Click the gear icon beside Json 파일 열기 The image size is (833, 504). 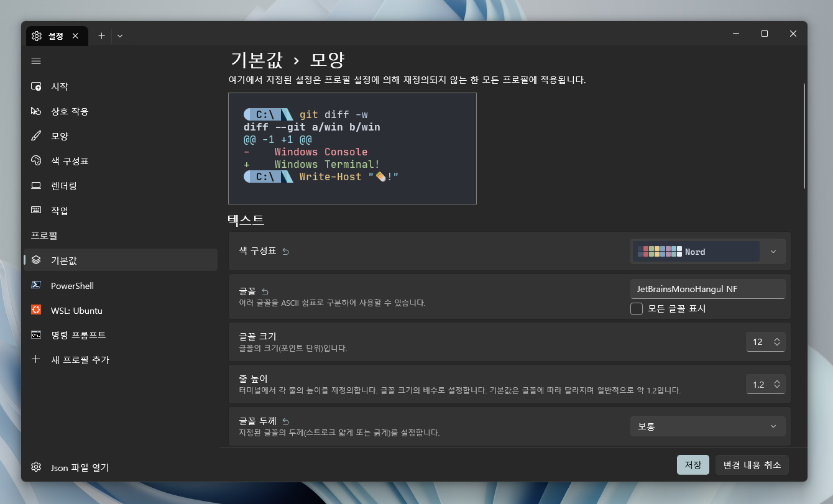click(36, 467)
